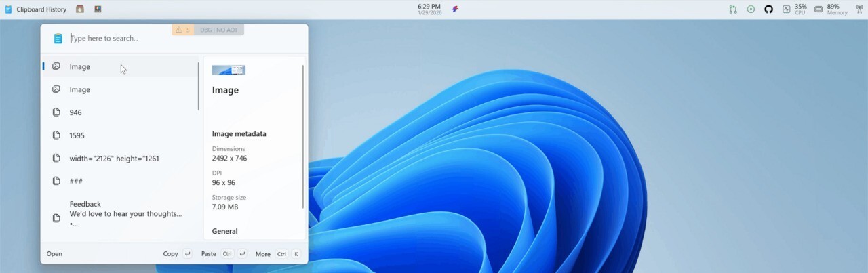Click the clipboard icon left of the search box
Viewport: 868px width, 273px height.
pyautogui.click(x=58, y=39)
